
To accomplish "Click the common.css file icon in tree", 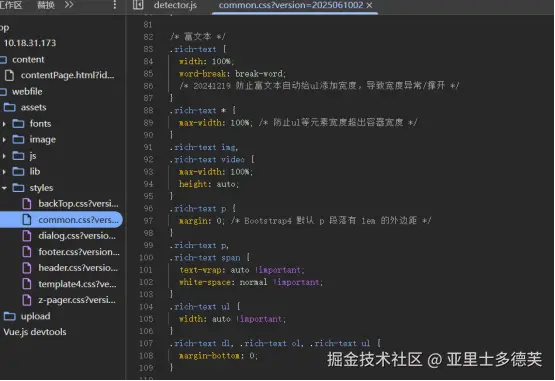I will 27,220.
